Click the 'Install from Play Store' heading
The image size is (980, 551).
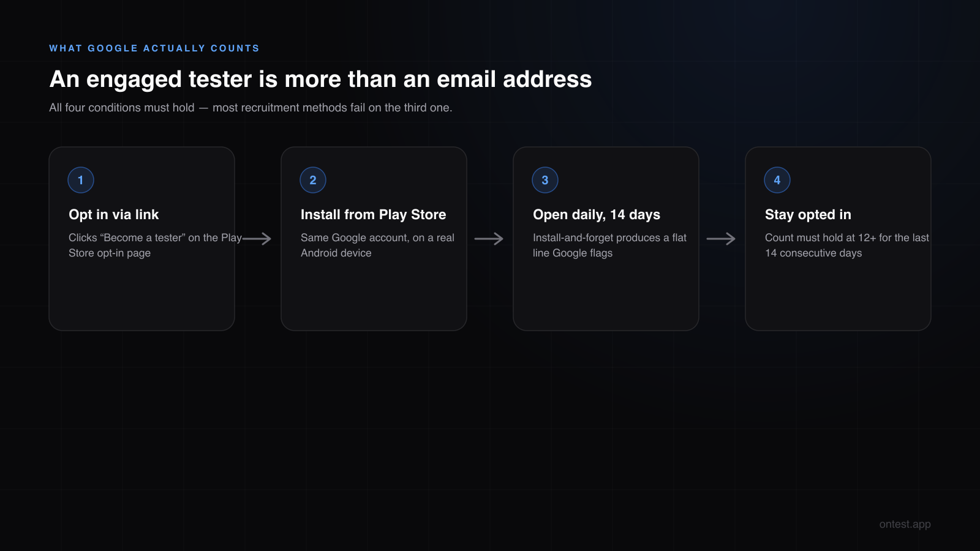coord(374,214)
